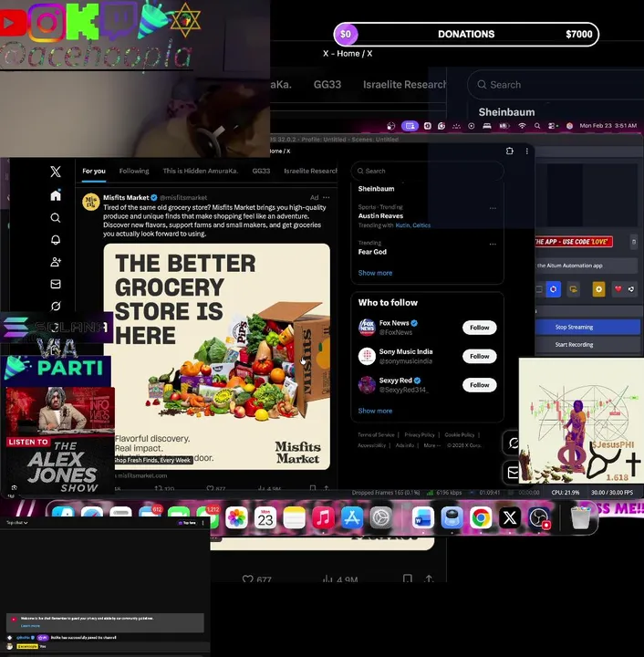Open the Grok icon in the X sidebar
644x657 pixels.
(x=56, y=306)
